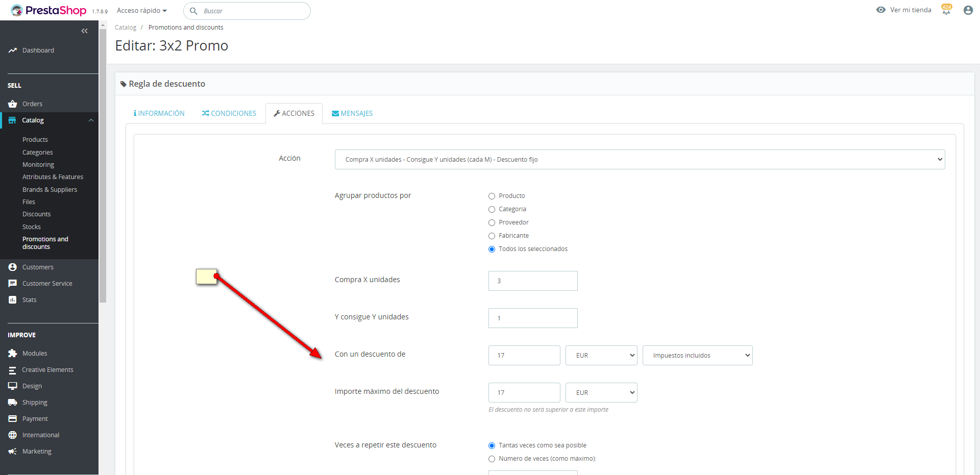Choose 'Número de veces (como máximo)' option

tap(492, 459)
